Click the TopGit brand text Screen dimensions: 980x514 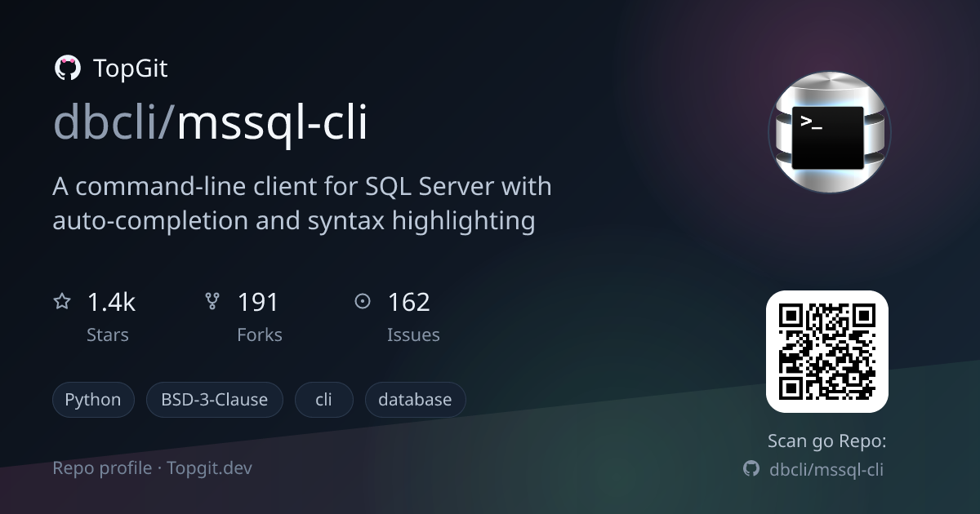[131, 69]
